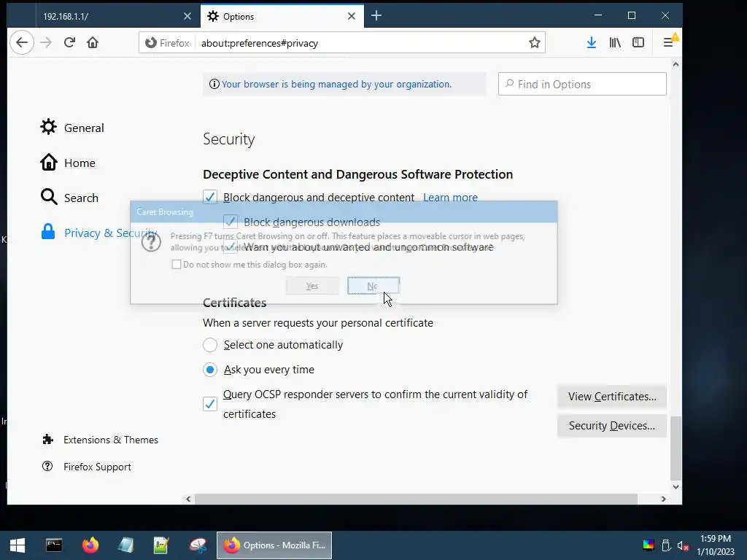The image size is (747, 560).
Task: Click the forward navigation arrow
Action: pyautogui.click(x=46, y=43)
